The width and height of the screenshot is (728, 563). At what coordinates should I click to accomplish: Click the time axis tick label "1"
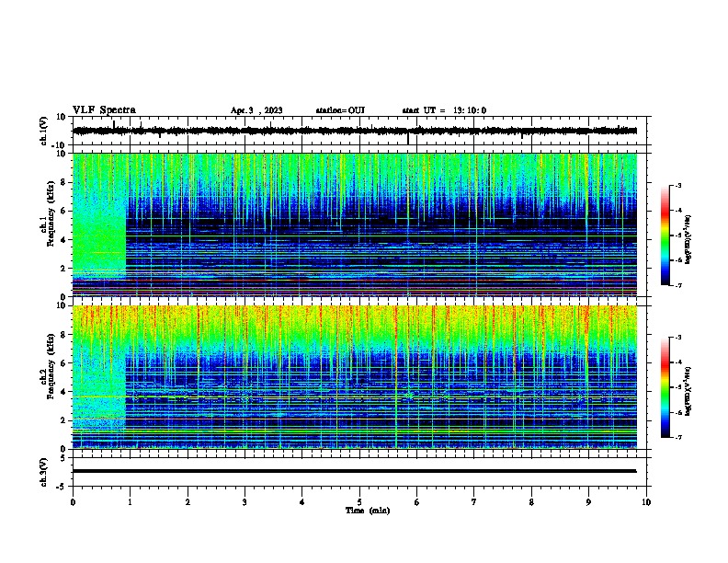[x=130, y=502]
